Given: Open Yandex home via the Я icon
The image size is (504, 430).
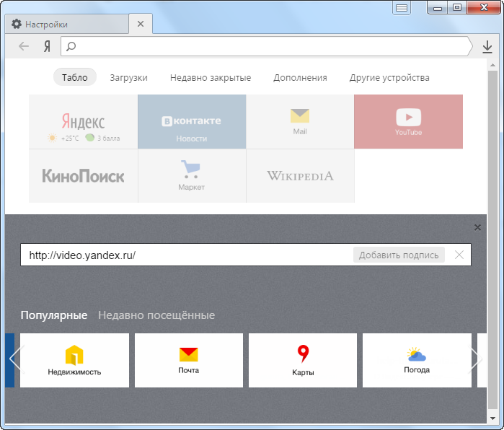Looking at the screenshot, I should point(48,47).
